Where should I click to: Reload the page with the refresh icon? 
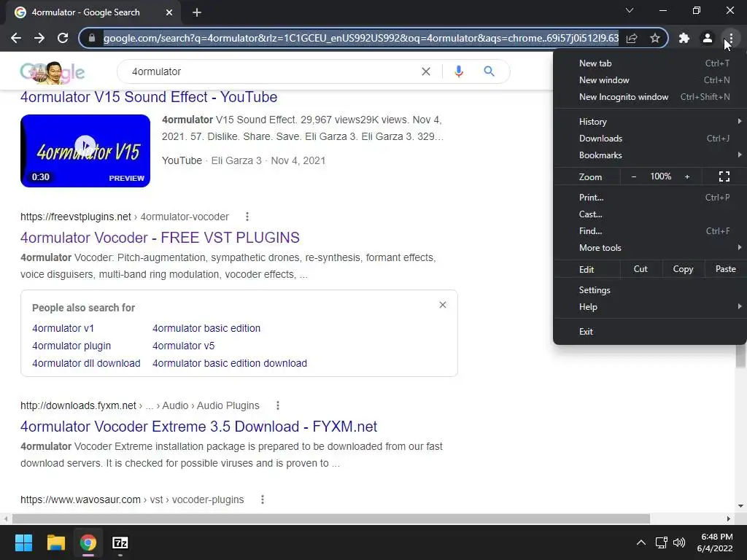pyautogui.click(x=63, y=38)
